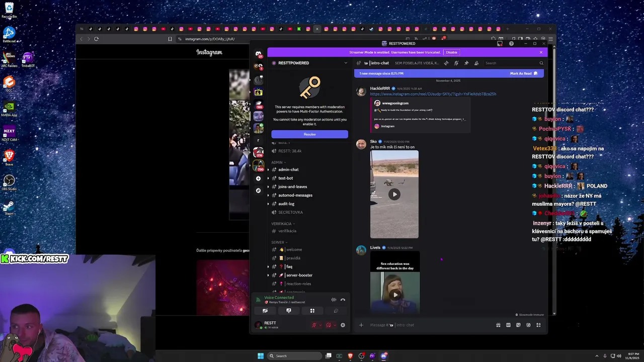
Task: Open GIF picker
Action: [508, 325]
